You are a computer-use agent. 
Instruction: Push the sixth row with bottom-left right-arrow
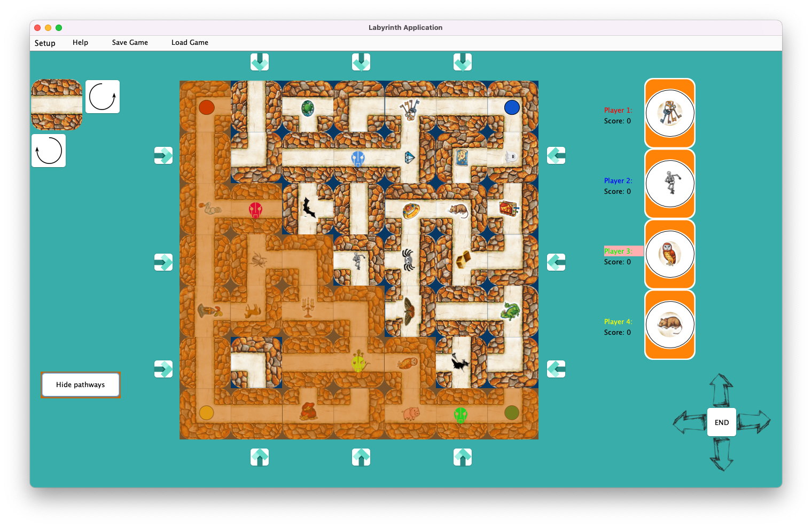coord(163,369)
